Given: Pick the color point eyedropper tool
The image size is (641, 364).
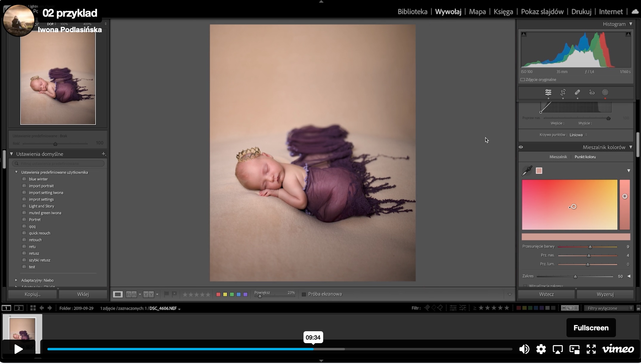Looking at the screenshot, I should coord(527,171).
